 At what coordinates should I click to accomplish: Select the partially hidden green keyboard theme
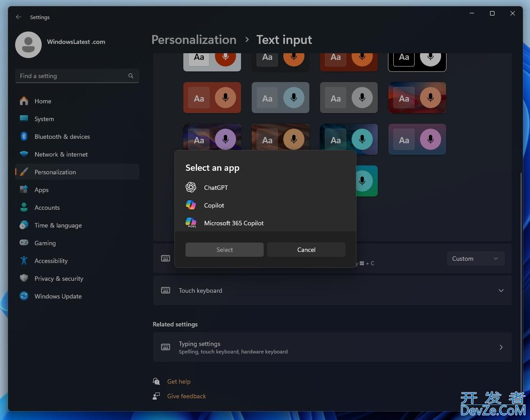click(x=367, y=181)
